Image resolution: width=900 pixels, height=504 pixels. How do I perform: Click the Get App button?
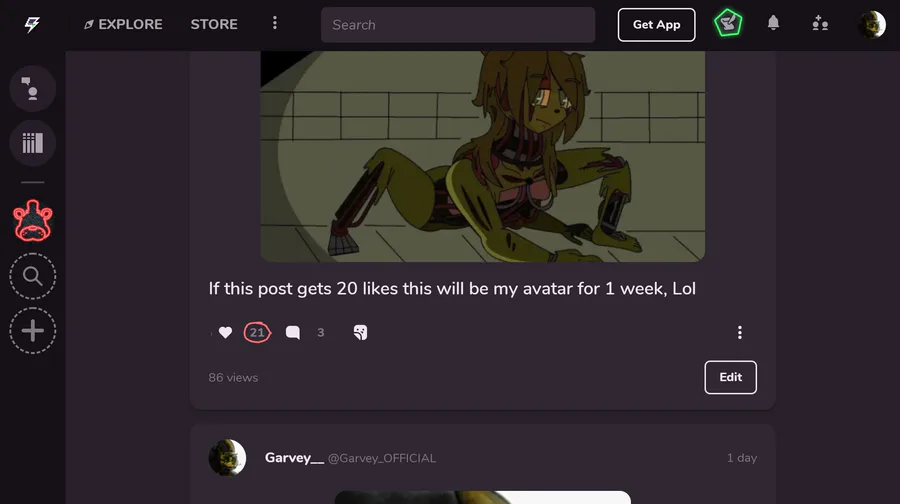pos(656,25)
